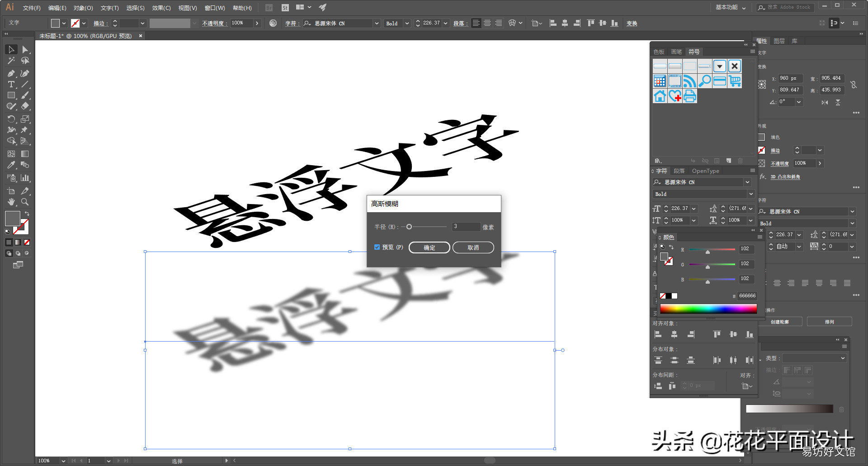Switch to the 图层 layers tab
868x466 pixels.
coord(779,41)
